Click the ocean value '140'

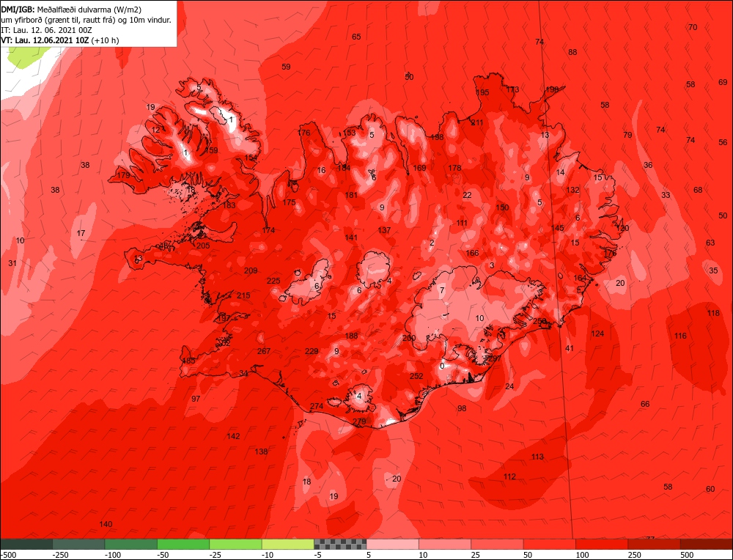(106, 524)
